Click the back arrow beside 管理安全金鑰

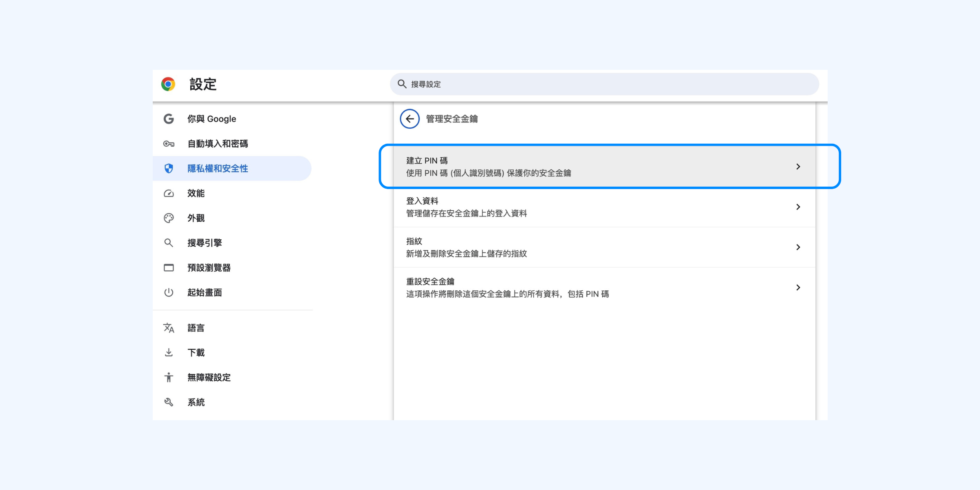pyautogui.click(x=410, y=119)
